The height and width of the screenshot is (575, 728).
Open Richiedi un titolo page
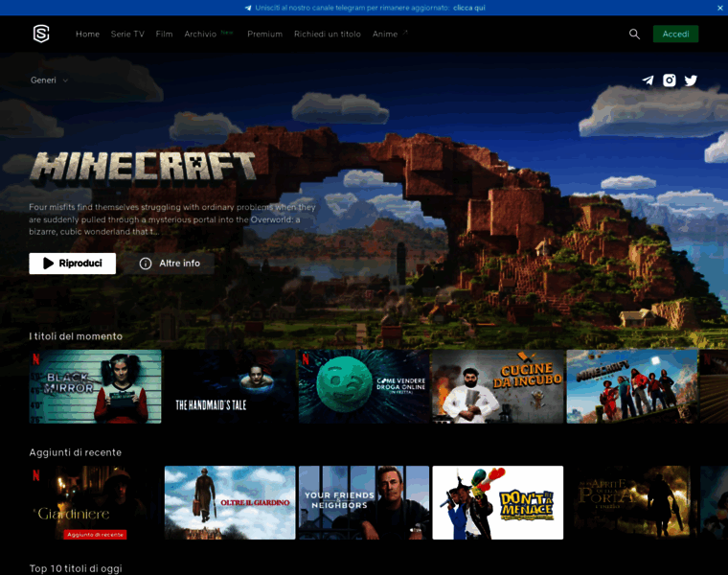[328, 34]
